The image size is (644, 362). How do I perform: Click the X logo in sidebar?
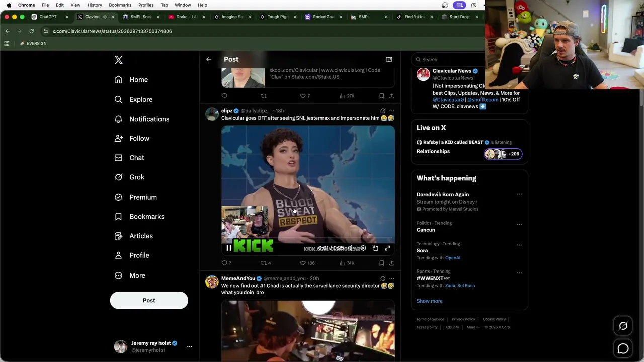pos(119,60)
